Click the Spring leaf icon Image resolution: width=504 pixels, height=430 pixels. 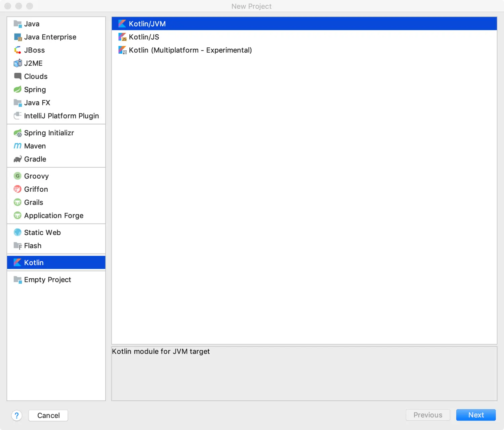[17, 89]
